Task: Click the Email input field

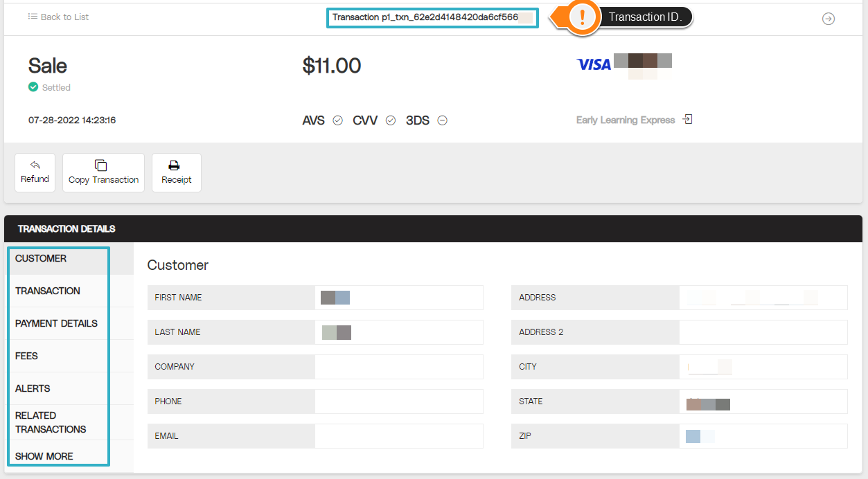Action: click(398, 435)
